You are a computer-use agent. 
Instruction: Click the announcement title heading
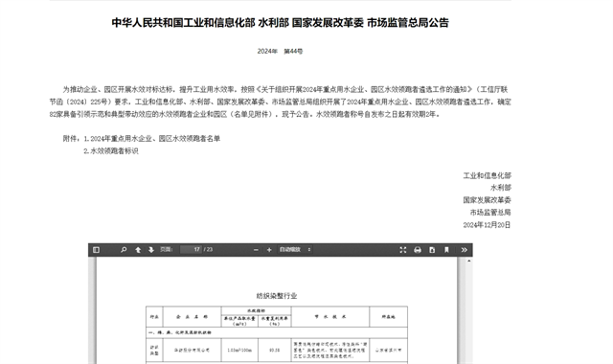point(280,23)
